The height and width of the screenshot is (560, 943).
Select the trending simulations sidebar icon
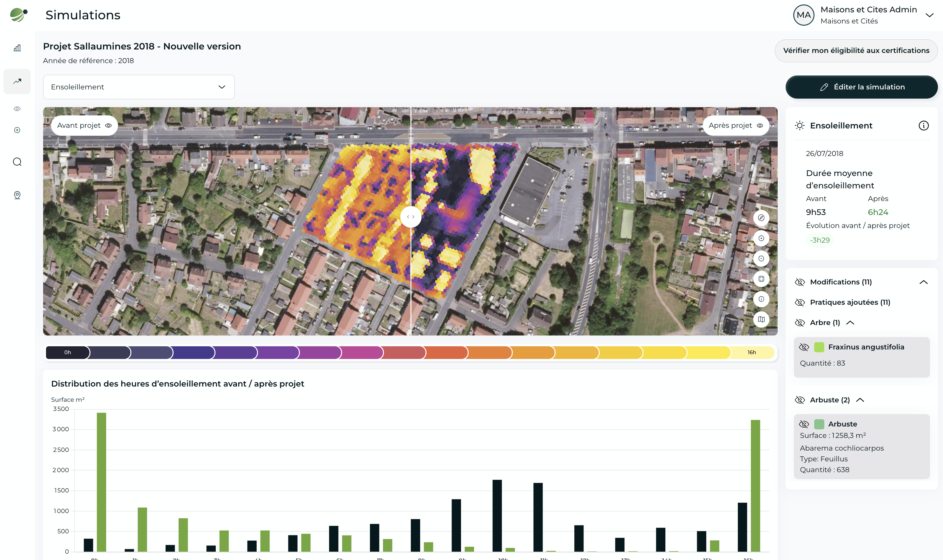(x=17, y=81)
